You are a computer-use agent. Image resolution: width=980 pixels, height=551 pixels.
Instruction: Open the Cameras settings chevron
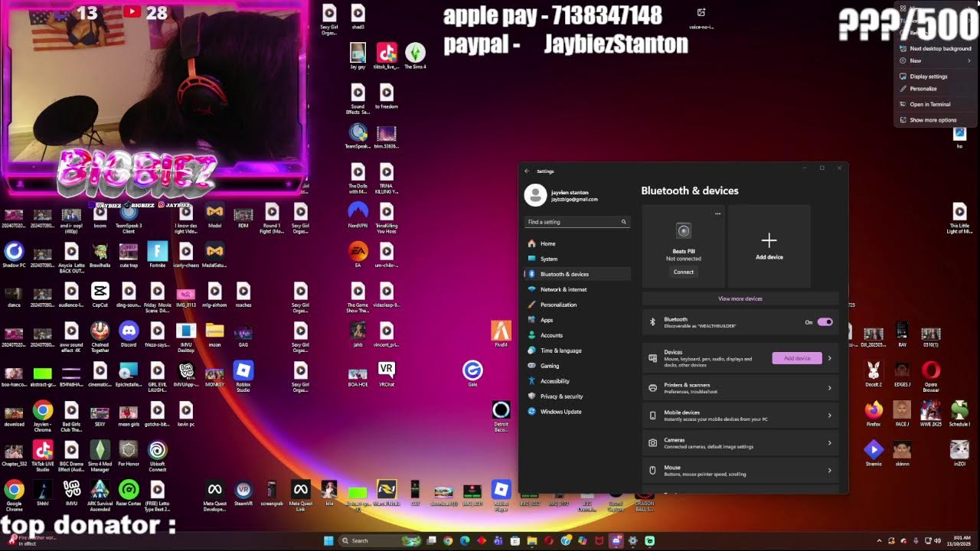point(829,443)
